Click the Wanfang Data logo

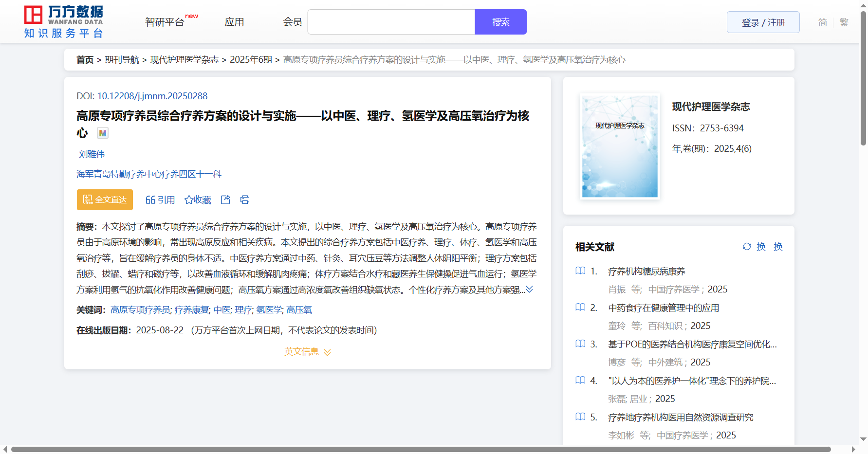coord(64,22)
